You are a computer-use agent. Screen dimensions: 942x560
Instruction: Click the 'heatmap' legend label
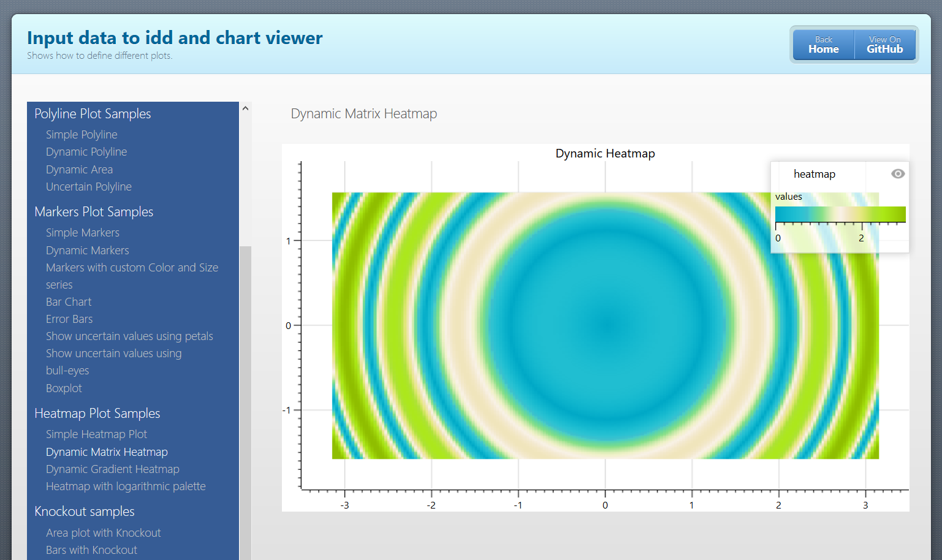(x=815, y=174)
